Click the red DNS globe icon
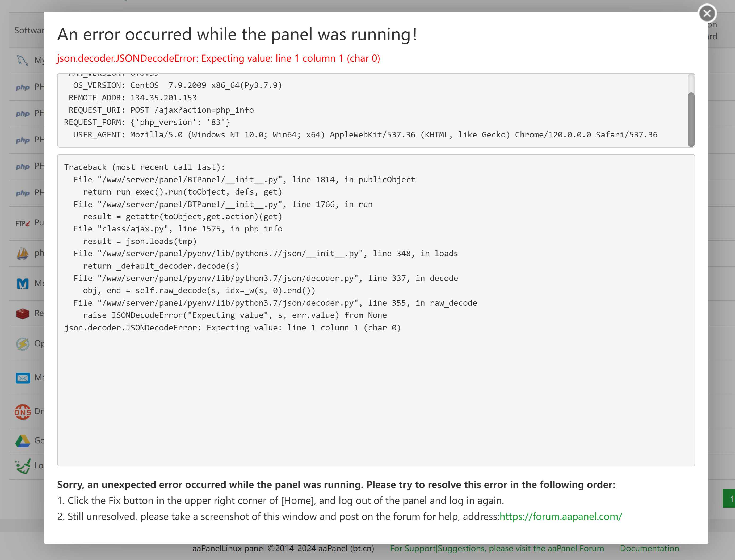735x560 pixels. pyautogui.click(x=22, y=412)
